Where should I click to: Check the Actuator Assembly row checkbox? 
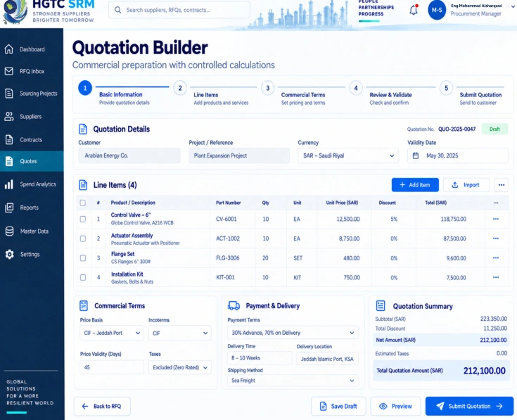(x=83, y=238)
